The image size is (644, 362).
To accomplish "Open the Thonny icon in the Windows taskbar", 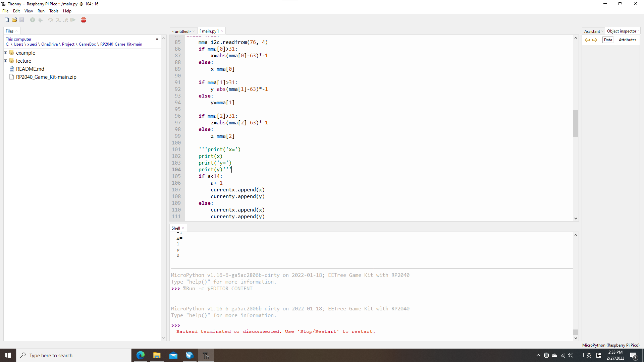I will click(206, 355).
